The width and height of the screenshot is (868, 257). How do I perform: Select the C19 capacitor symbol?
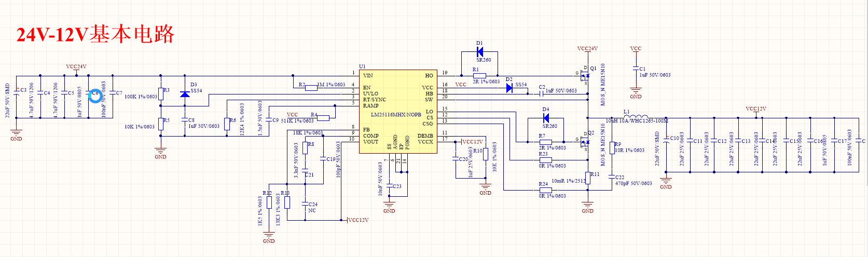pos(323,159)
